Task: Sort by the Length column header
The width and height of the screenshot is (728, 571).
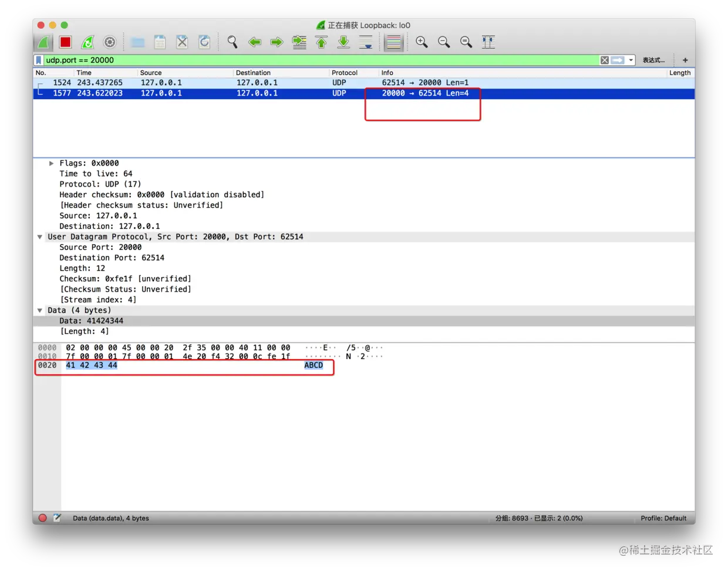Action: point(680,73)
